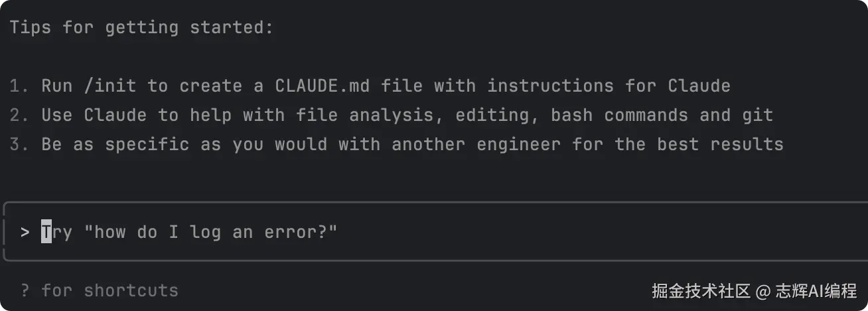Click the "CLAUDE.md" filename in tip one
This screenshot has width=868, height=311.
click(x=322, y=86)
